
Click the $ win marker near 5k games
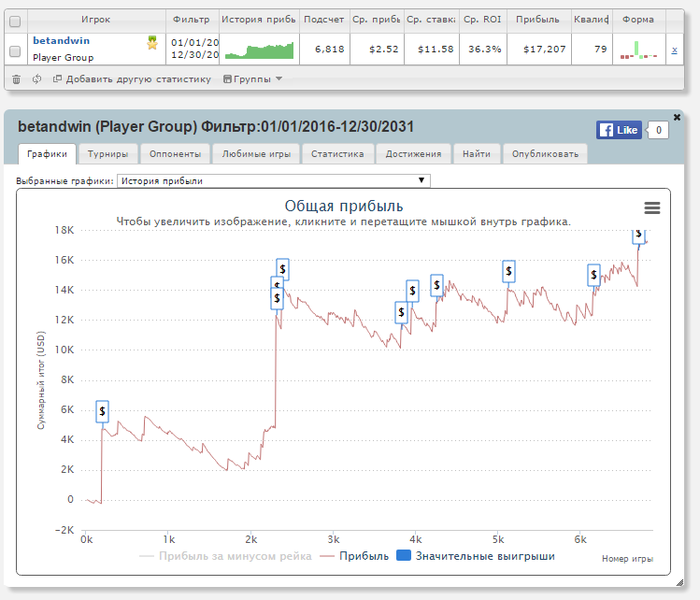pos(508,271)
